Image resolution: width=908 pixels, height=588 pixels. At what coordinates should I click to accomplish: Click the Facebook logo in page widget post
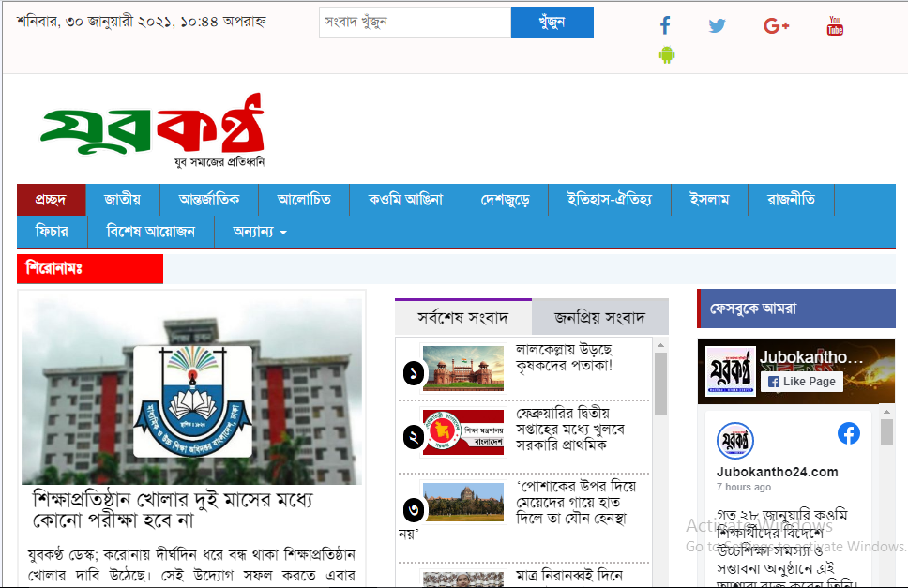tap(848, 433)
